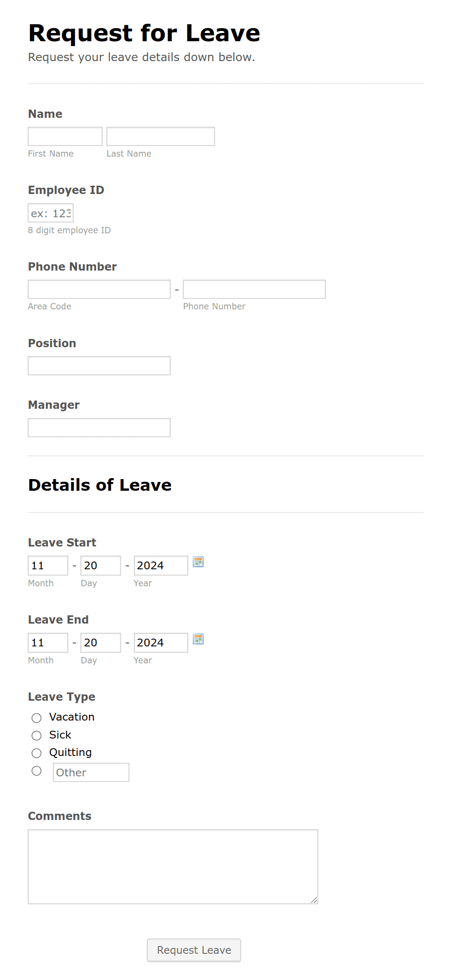
Task: Click the Area Code field
Action: 99,289
